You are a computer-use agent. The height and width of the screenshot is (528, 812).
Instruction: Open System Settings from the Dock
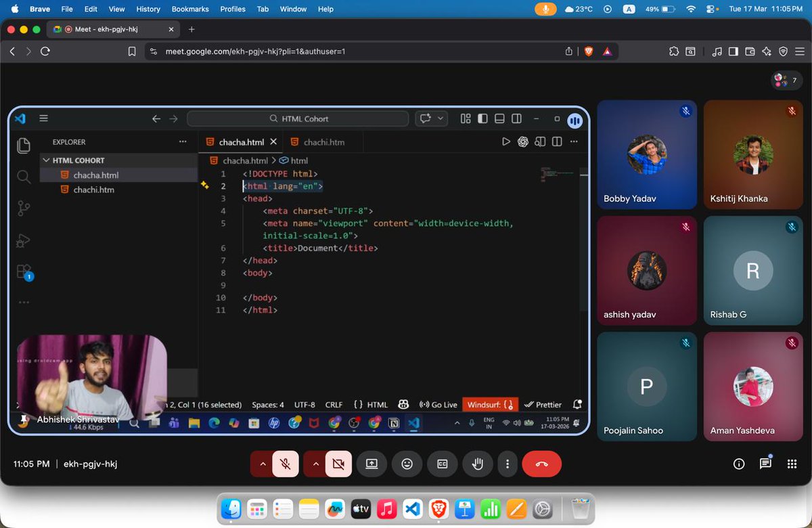click(542, 508)
